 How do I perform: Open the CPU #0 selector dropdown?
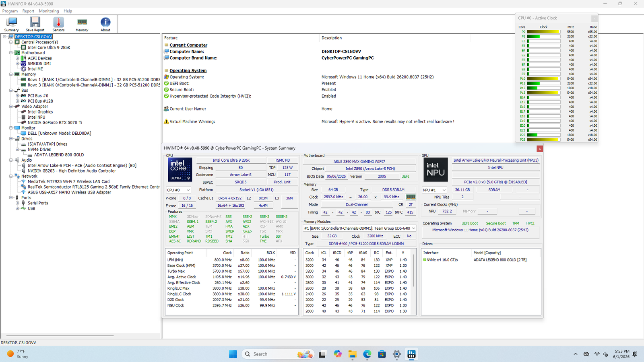click(178, 190)
